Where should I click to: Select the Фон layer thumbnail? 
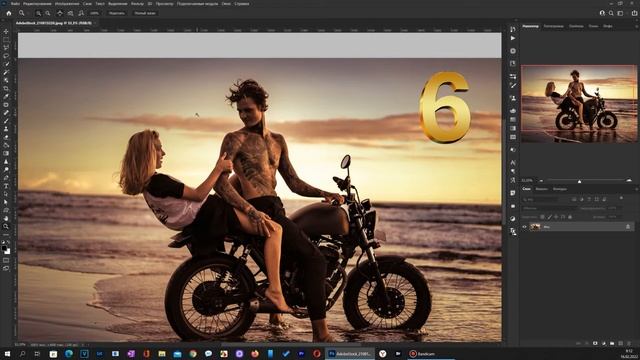tap(535, 227)
